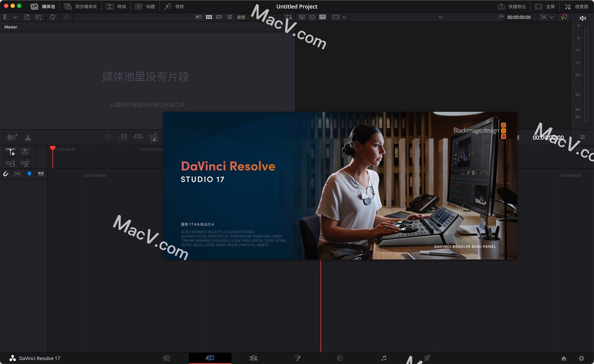Click the video-only track edit icon
Screen dimensions: 594x364
click(10, 163)
